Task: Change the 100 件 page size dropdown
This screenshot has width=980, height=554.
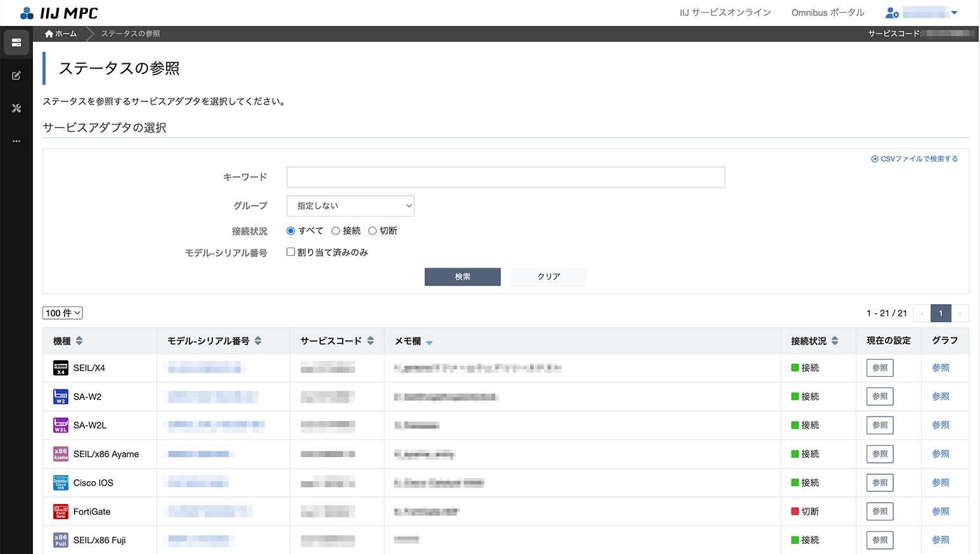Action: tap(63, 313)
